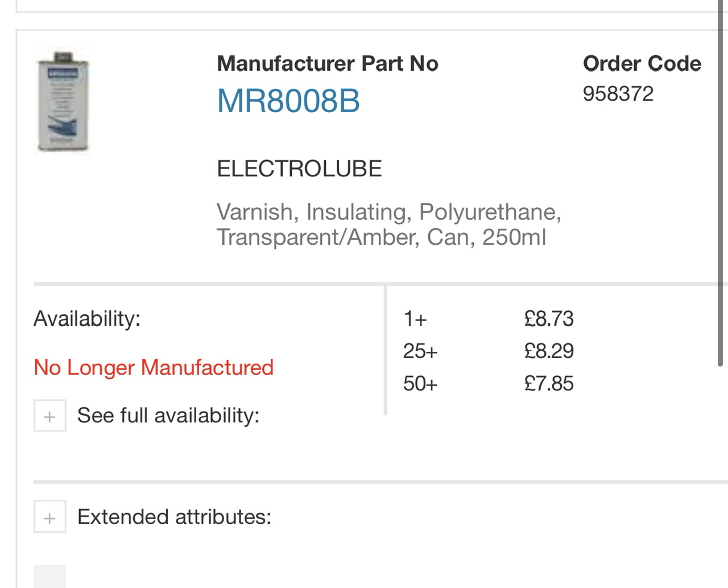Select the £8.29 price for 25+
The image size is (728, 588).
[x=549, y=351]
